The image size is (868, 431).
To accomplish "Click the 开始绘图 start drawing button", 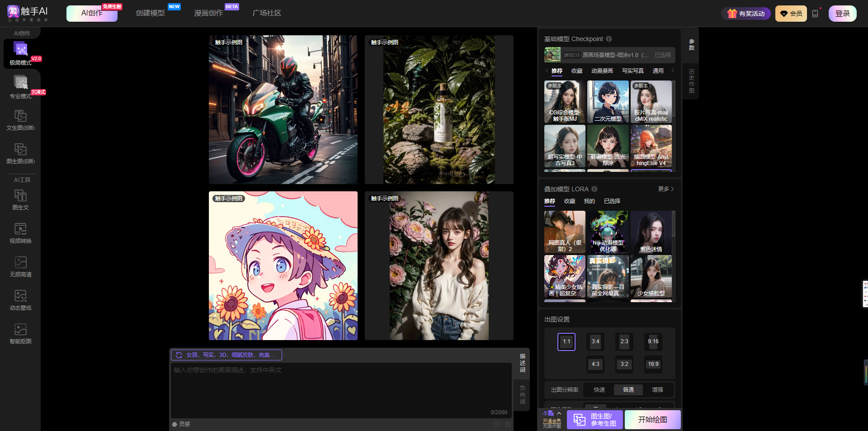I will pos(652,420).
